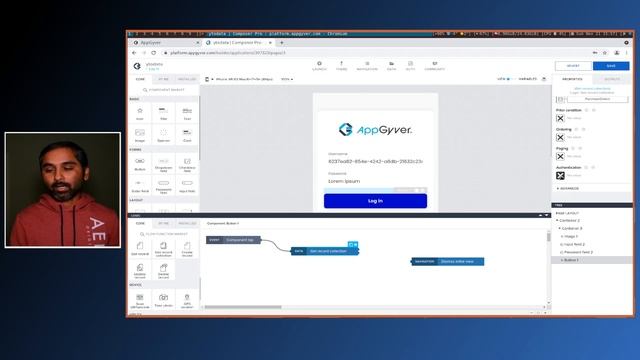Open the Ordering binding box
Viewport: 640px width, 360px height.
click(560, 138)
